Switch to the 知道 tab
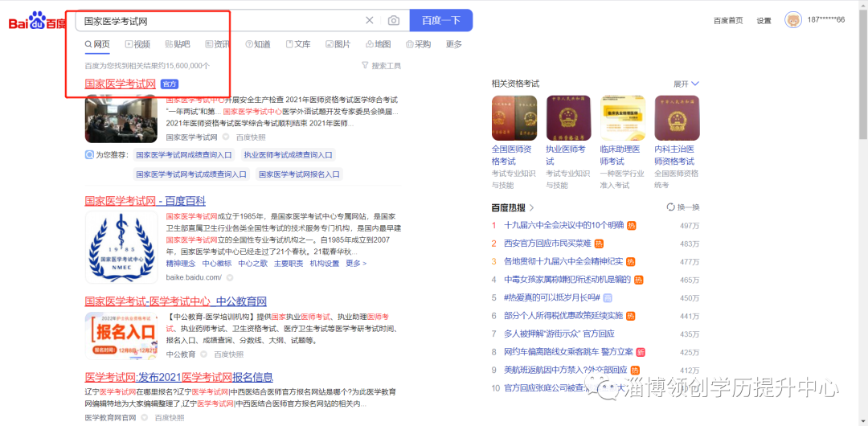868x426 pixels. pyautogui.click(x=258, y=44)
